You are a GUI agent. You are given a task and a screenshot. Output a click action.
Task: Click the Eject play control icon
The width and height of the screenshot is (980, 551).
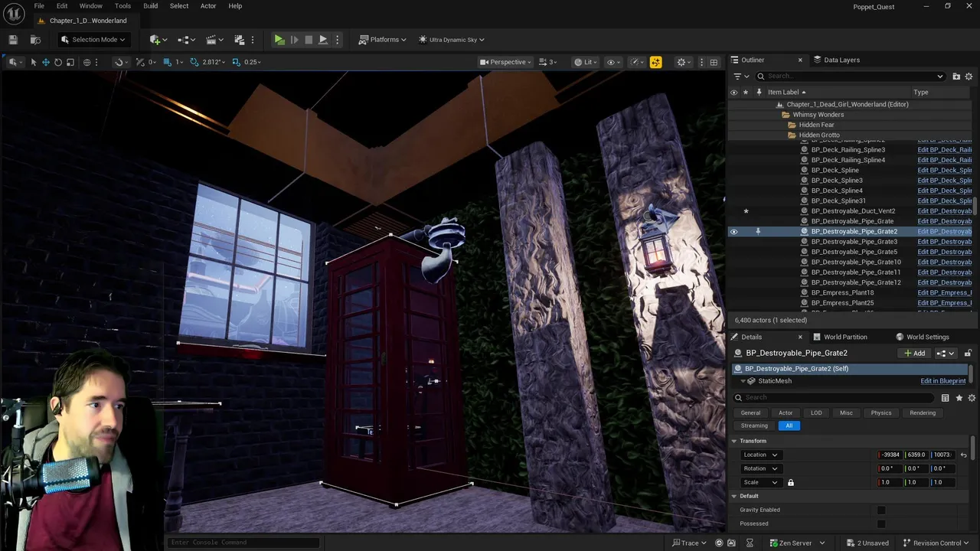click(323, 40)
